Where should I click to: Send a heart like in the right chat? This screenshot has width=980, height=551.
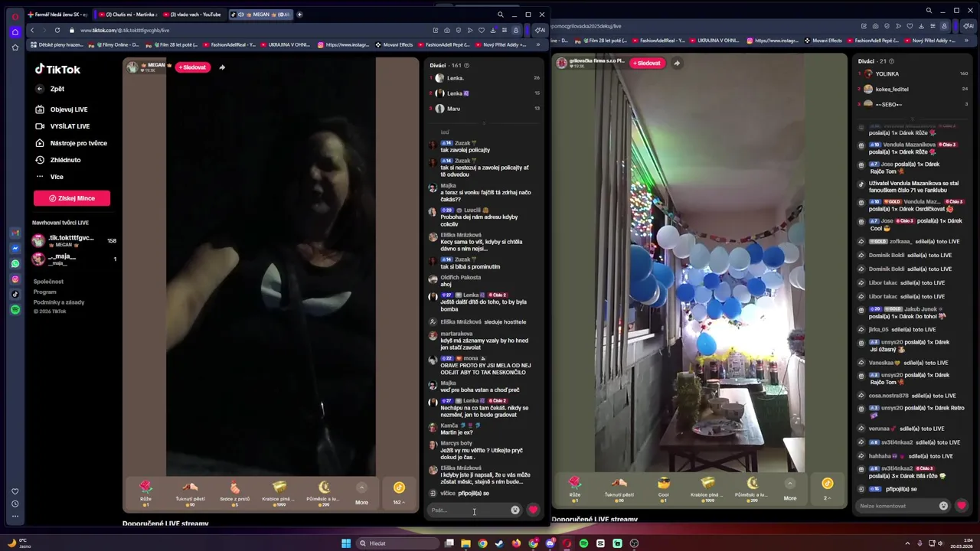click(962, 505)
